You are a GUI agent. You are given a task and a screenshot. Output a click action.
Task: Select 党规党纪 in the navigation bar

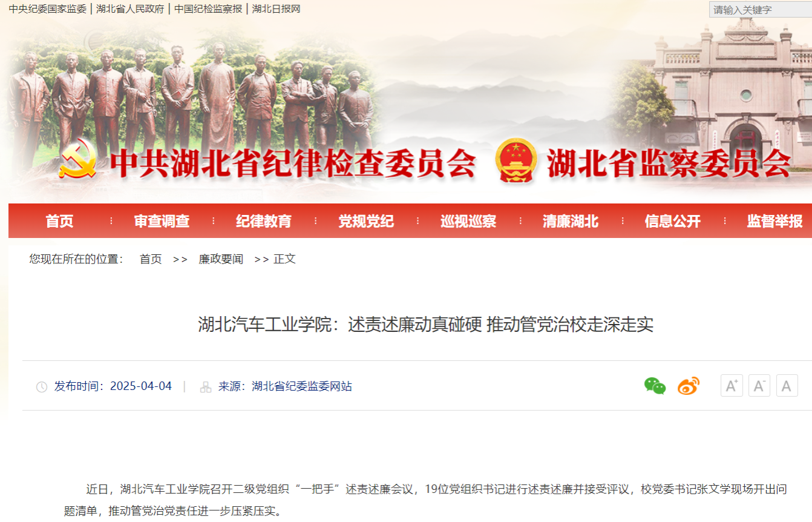coord(366,221)
